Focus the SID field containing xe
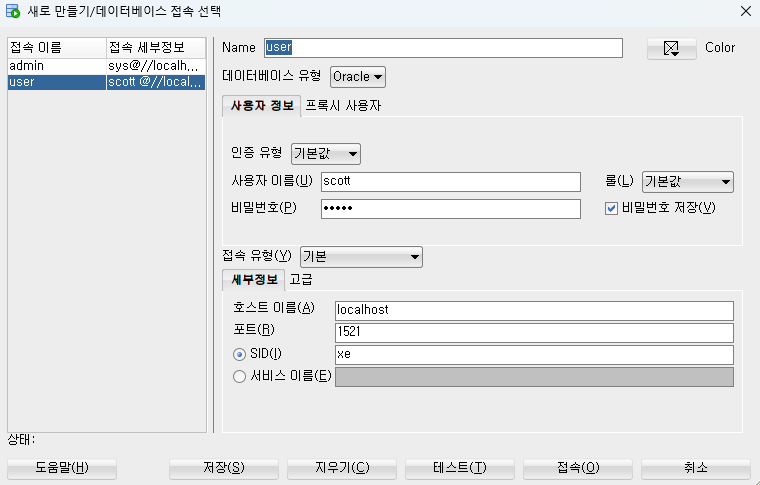Viewport: 760px width, 485px height. click(x=534, y=355)
